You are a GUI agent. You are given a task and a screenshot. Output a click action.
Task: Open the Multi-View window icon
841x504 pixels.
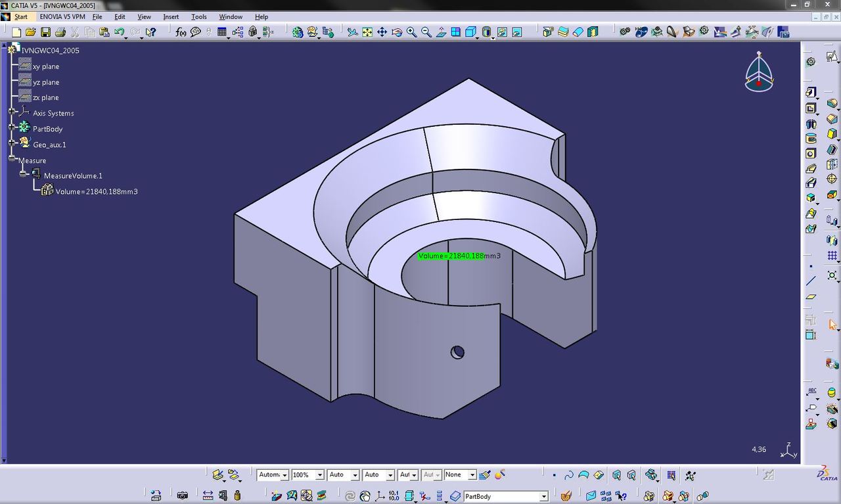coord(455,32)
